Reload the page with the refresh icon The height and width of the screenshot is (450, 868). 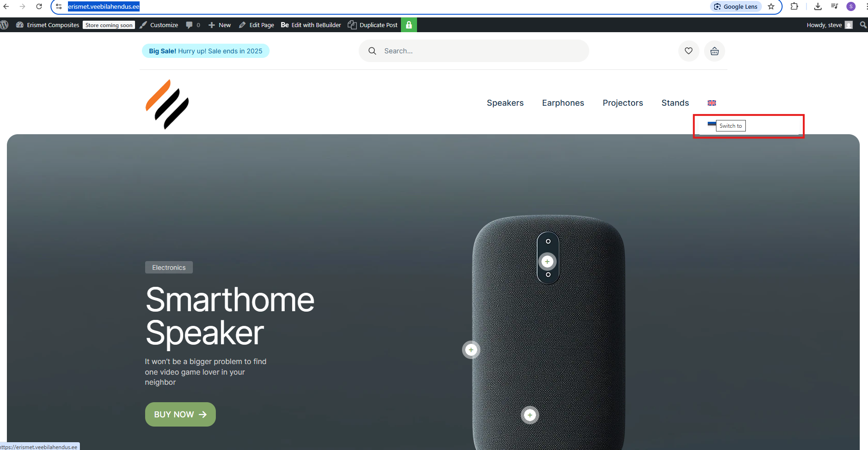[39, 6]
